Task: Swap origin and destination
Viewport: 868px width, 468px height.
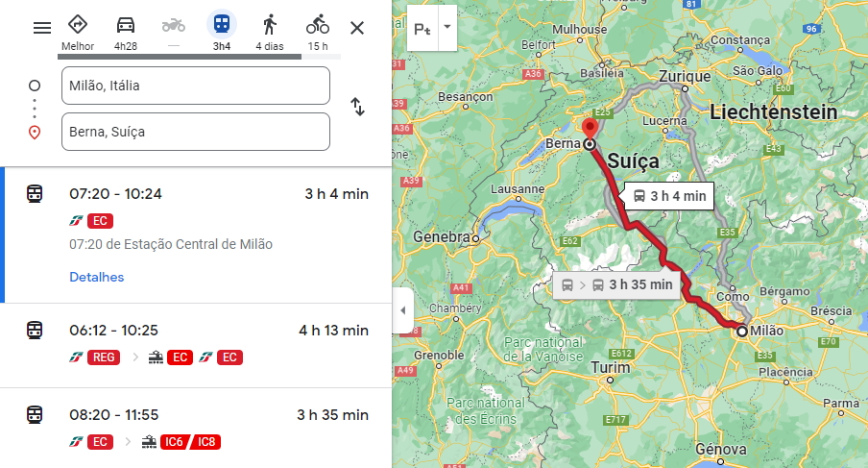Action: coord(357,107)
